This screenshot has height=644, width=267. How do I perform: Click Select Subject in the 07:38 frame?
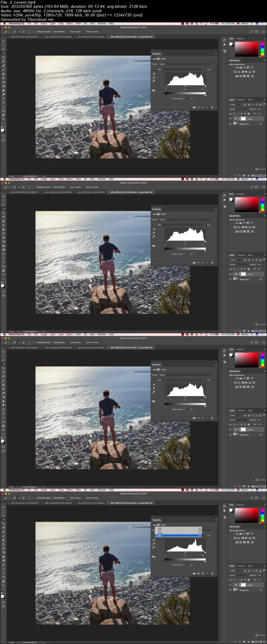(76, 343)
